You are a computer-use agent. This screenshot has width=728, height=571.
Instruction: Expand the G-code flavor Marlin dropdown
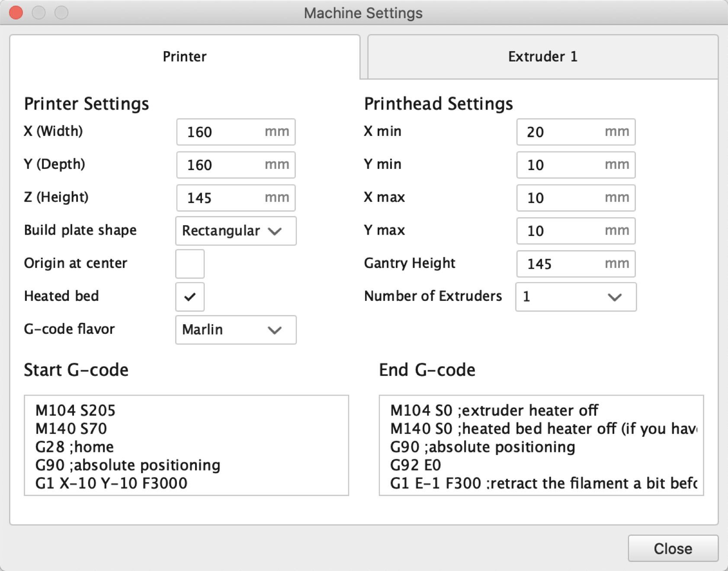pos(236,330)
